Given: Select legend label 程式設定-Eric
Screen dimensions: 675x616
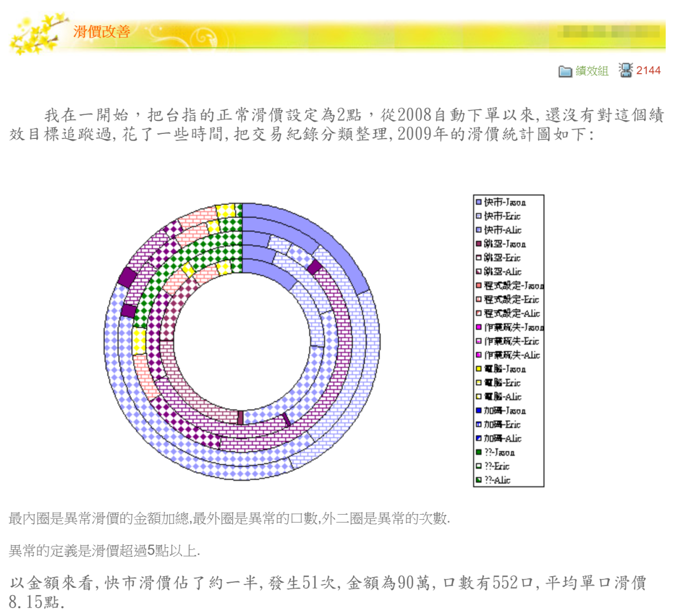Looking at the screenshot, I should [512, 299].
